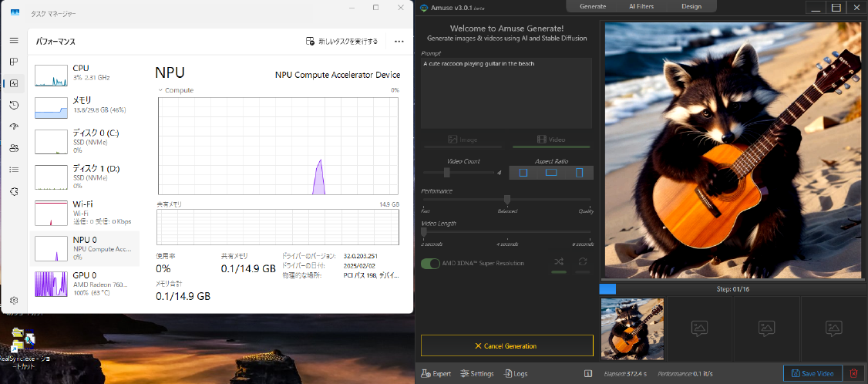Select メモリ in the performance list
This screenshot has height=384, width=868.
pyautogui.click(x=84, y=107)
